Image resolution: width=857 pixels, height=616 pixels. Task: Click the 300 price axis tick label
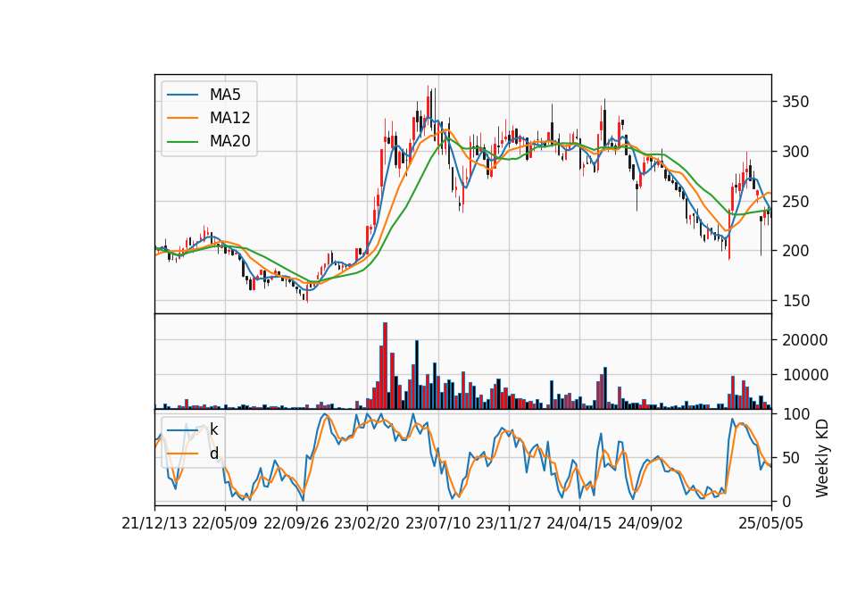click(795, 152)
